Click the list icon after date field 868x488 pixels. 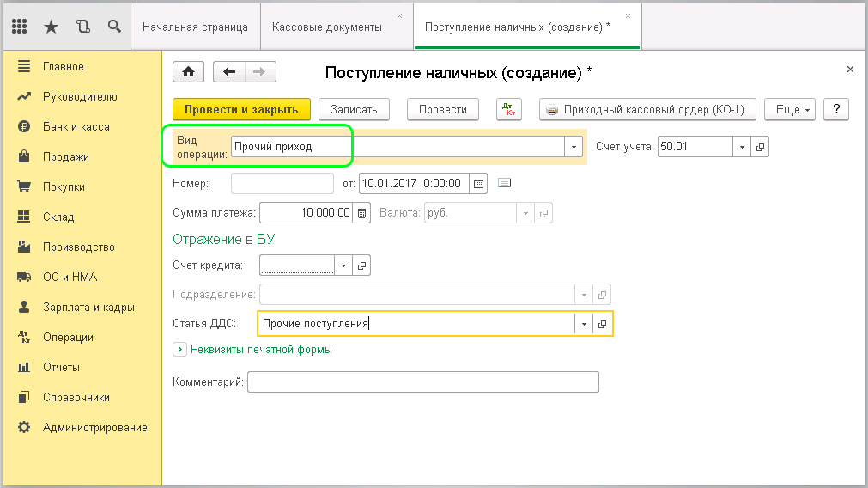click(504, 183)
